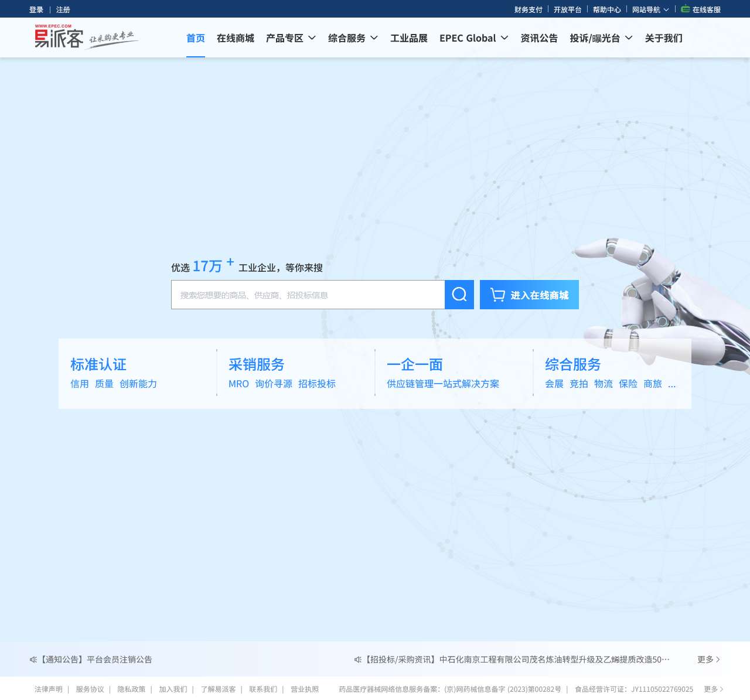Image resolution: width=750 pixels, height=700 pixels.
Task: Click the speaker icon before 招投标/采购资讯
Action: 357,659
